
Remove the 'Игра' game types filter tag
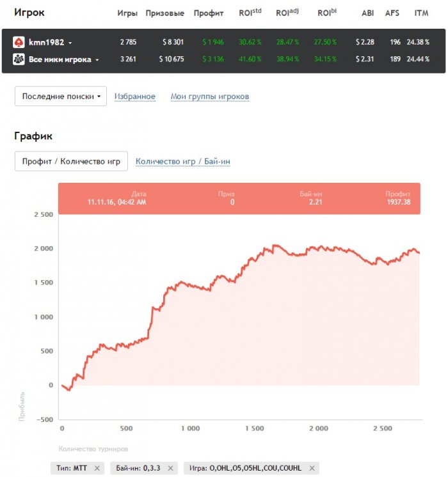click(312, 468)
